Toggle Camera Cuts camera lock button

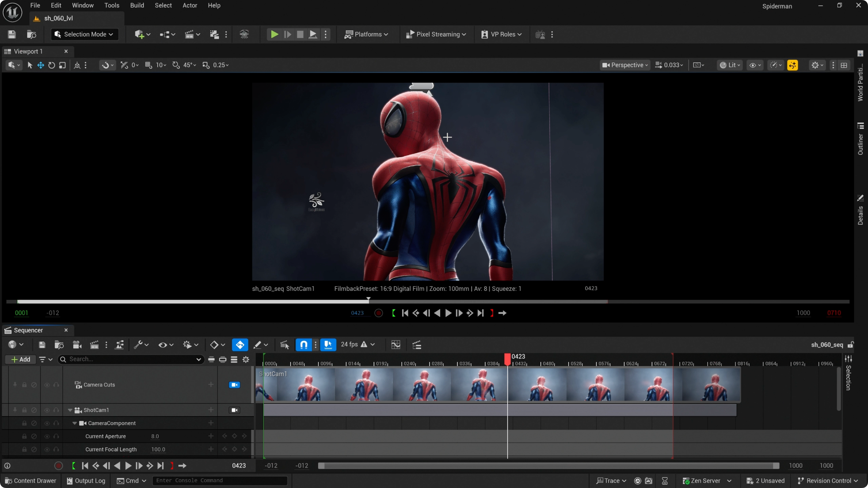coord(235,385)
